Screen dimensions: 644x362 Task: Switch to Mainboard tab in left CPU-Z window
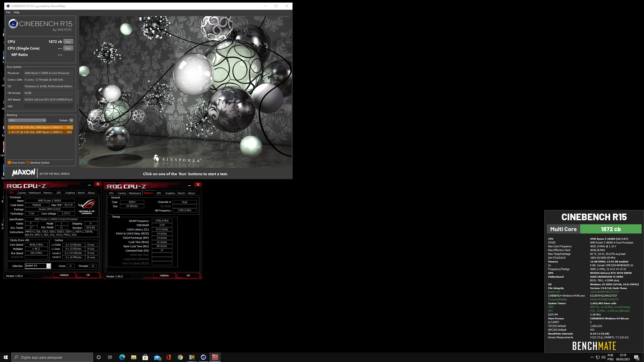point(34,193)
